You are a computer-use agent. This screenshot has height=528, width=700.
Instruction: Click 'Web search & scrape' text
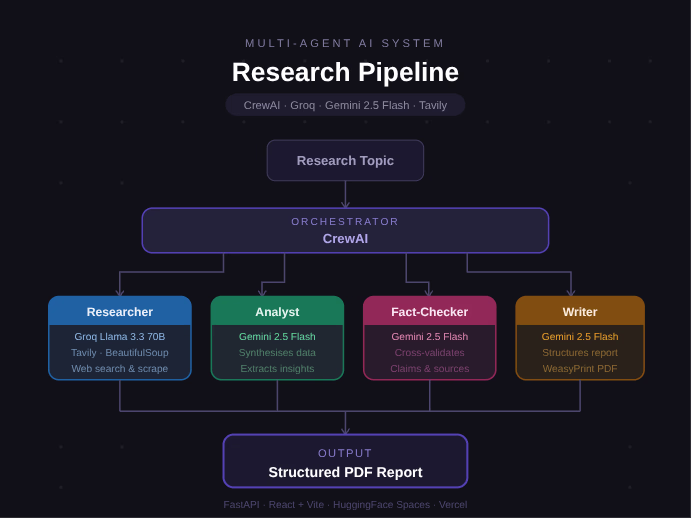120,369
